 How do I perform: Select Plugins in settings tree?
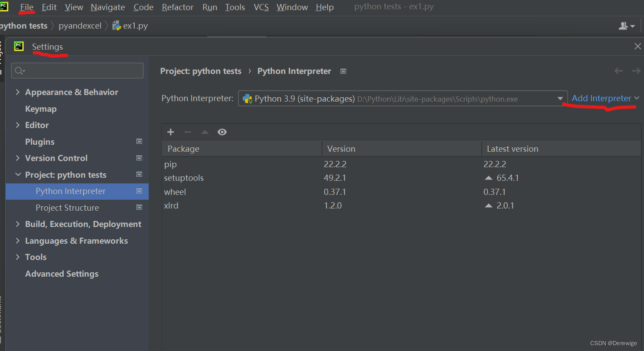click(40, 142)
